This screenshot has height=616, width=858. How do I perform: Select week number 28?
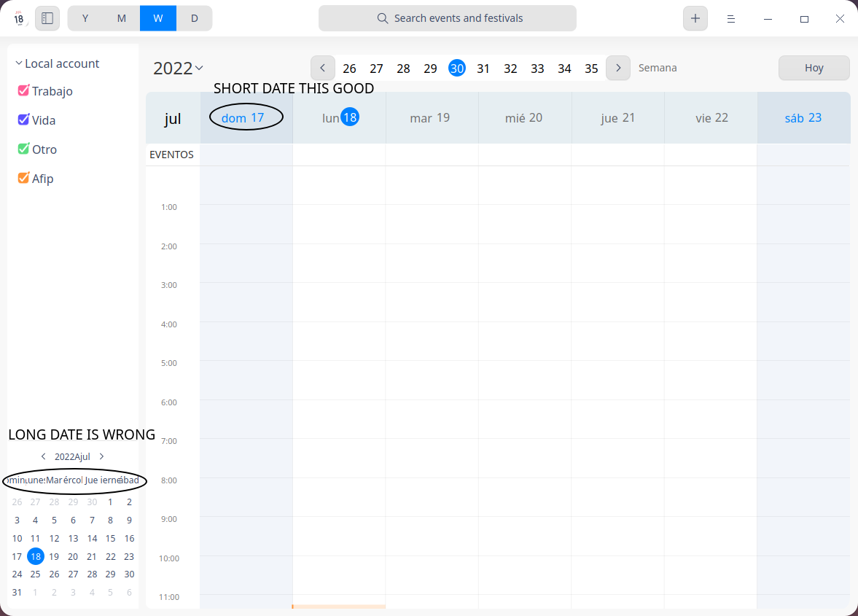(x=403, y=69)
